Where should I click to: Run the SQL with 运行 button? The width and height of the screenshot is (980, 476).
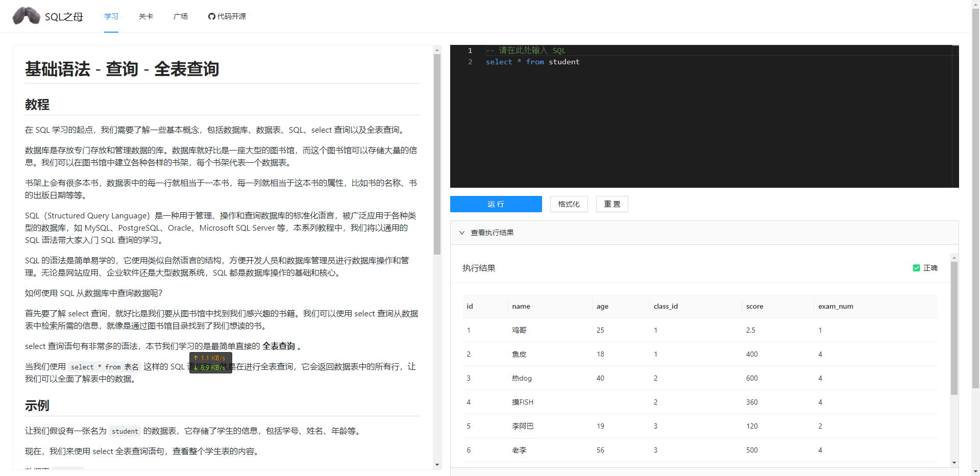tap(496, 204)
